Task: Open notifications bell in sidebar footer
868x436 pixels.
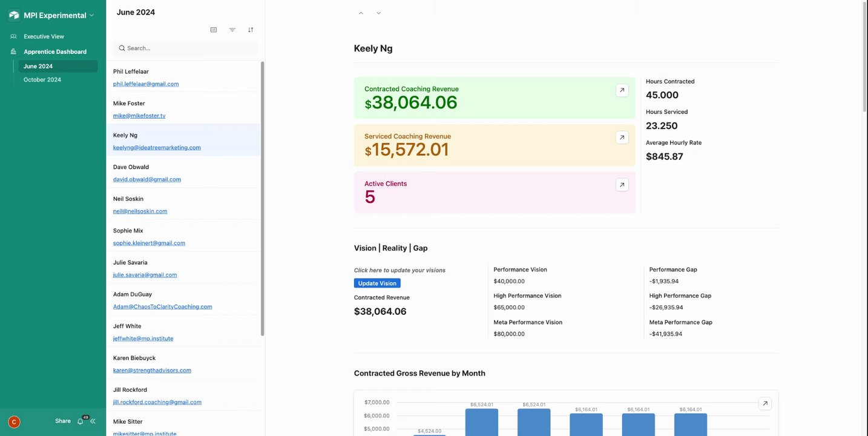Action: click(x=80, y=421)
